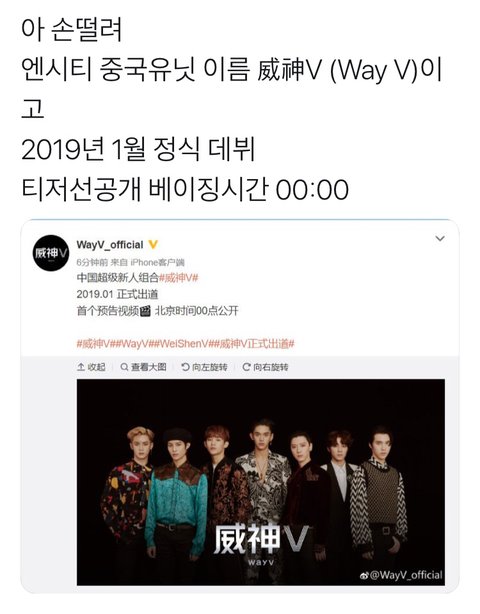Click the magnifier icon beside 查看大图
The width and height of the screenshot is (480, 614).
pyautogui.click(x=124, y=367)
